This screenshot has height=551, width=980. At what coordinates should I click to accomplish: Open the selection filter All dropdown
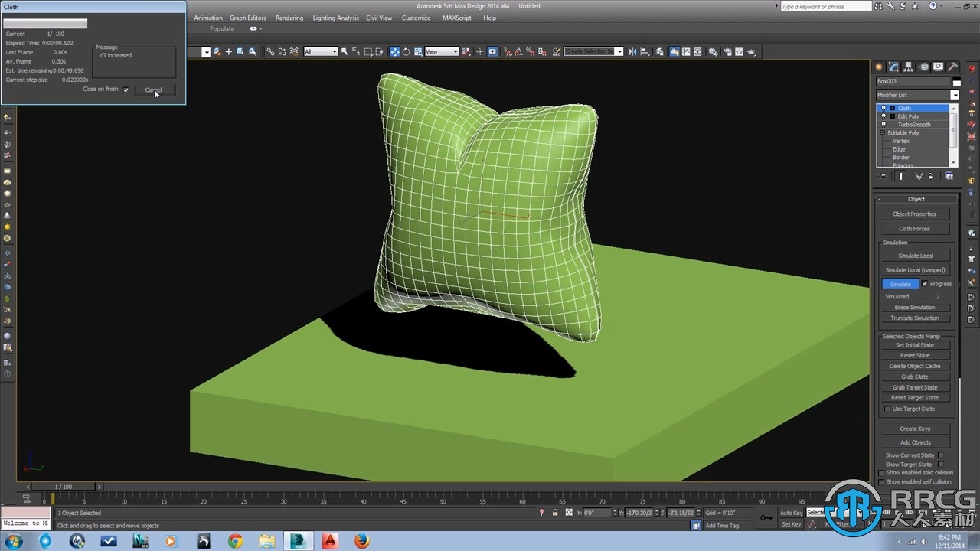tap(321, 51)
